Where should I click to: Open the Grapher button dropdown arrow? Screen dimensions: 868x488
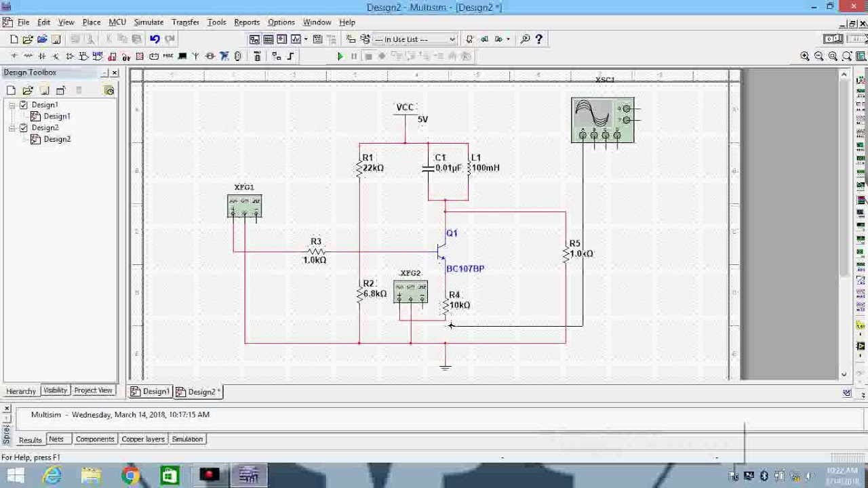click(306, 39)
